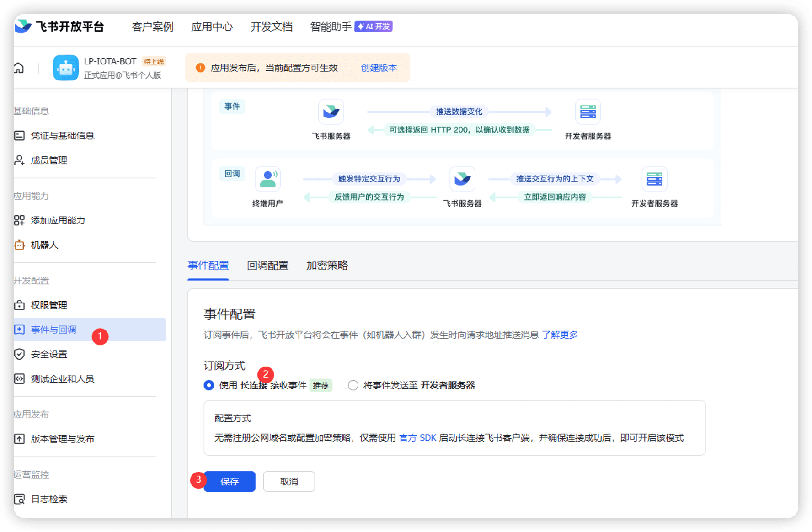Open 开发文档 in top navigation

pos(271,27)
